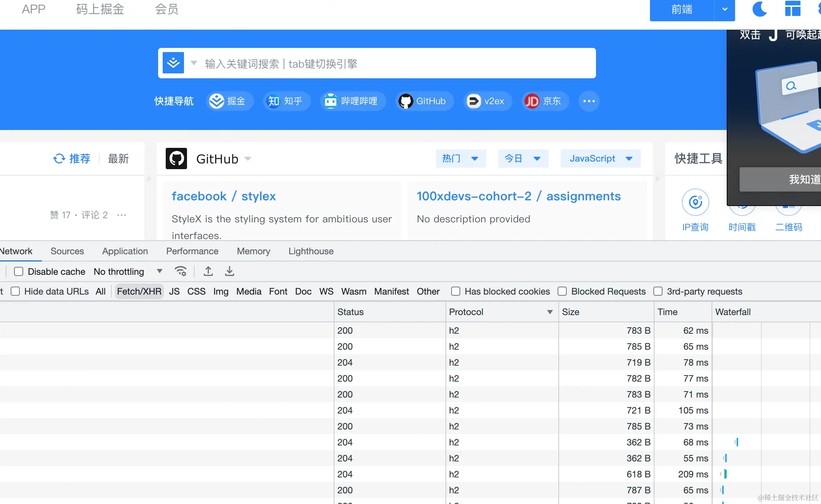Screen dimensions: 821x504
Task: Click the export HAR download icon
Action: pos(229,271)
